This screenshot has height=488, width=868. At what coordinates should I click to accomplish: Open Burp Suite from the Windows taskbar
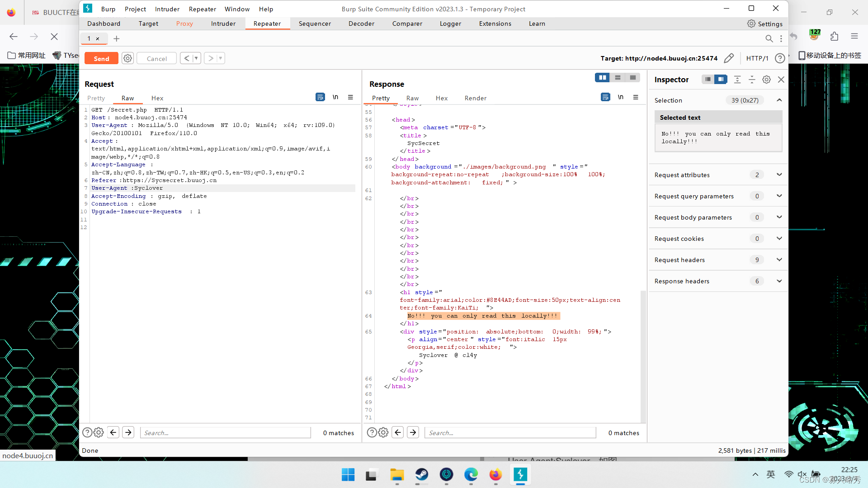pos(520,475)
